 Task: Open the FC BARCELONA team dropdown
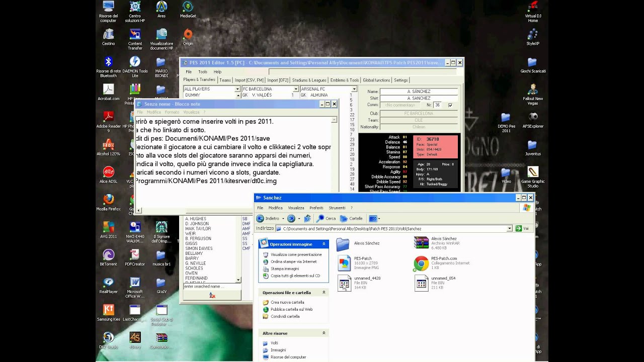point(296,89)
